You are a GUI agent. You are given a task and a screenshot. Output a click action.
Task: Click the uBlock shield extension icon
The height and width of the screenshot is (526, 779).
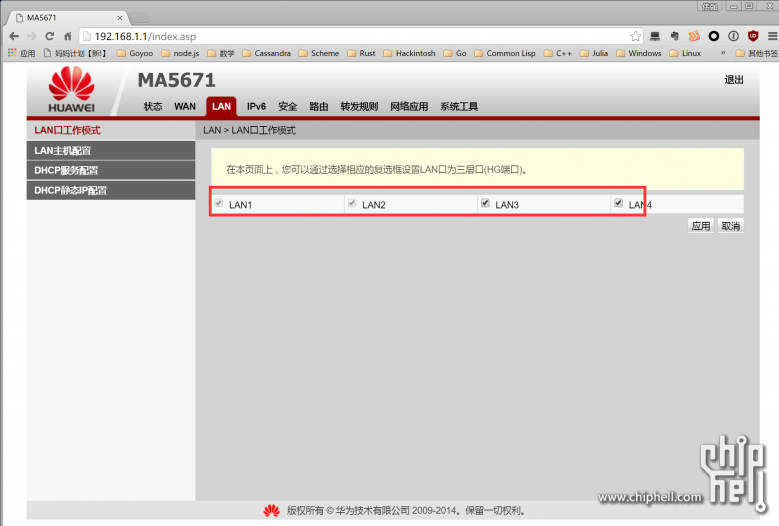[x=753, y=36]
